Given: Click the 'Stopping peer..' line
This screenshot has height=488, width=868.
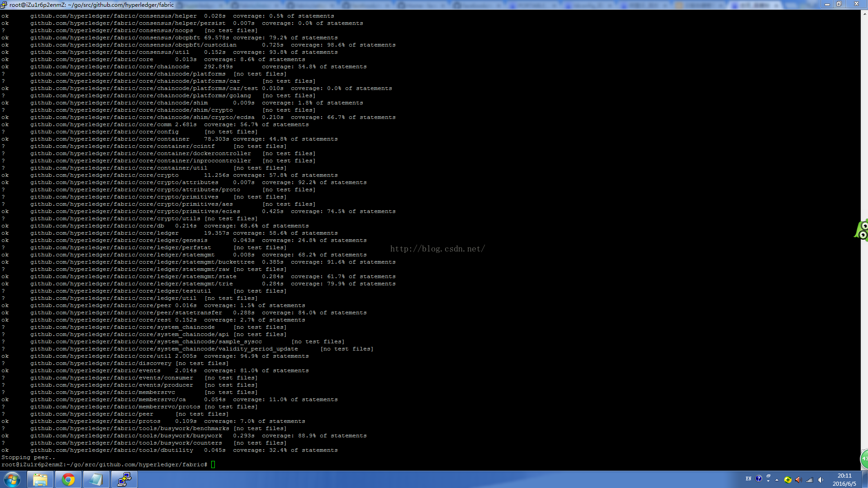Looking at the screenshot, I should coord(28,457).
